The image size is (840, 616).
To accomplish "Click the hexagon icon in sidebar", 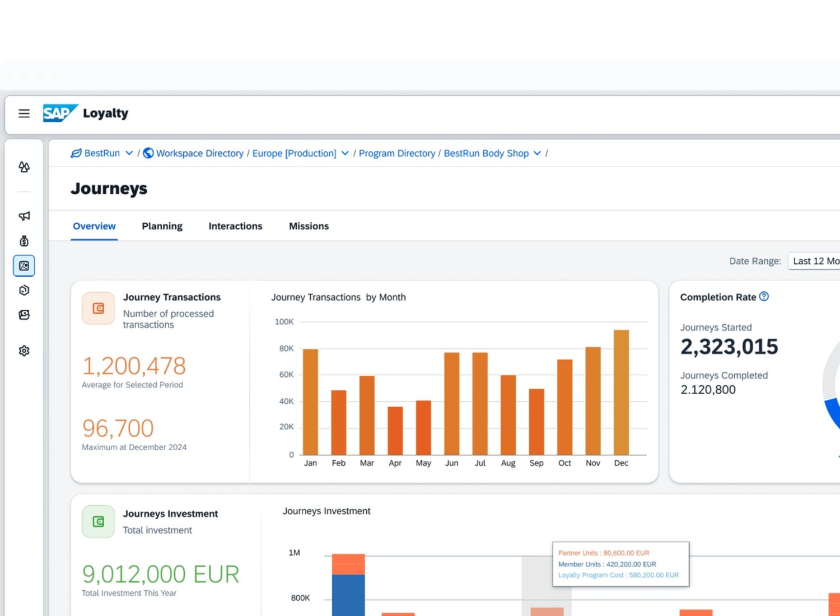I will pyautogui.click(x=24, y=290).
